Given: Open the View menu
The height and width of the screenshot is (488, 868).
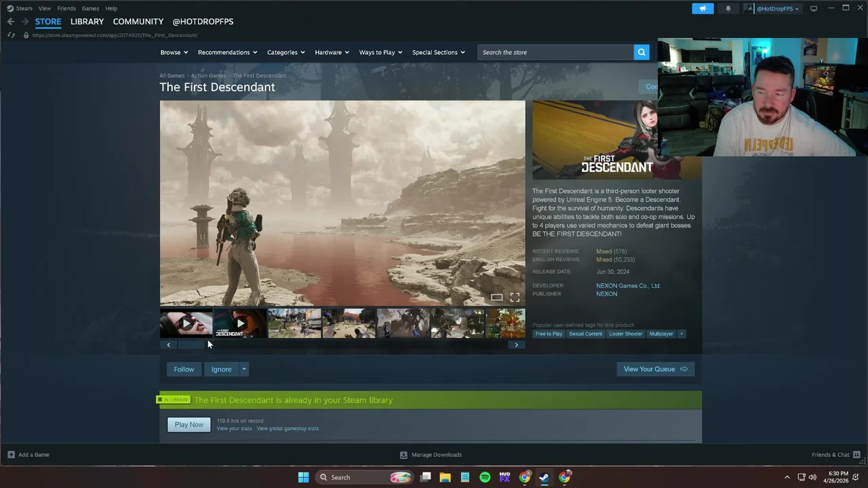Looking at the screenshot, I should pyautogui.click(x=45, y=8).
